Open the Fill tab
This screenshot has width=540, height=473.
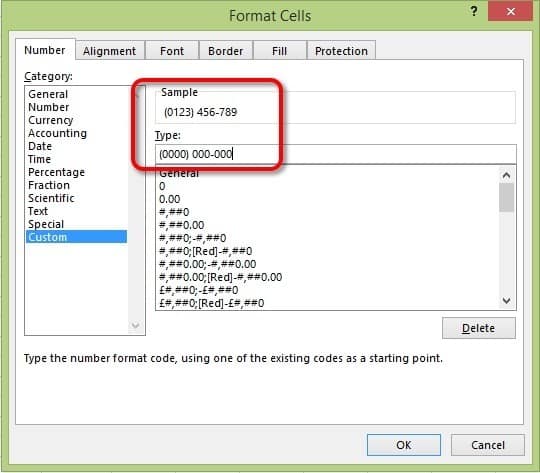[x=279, y=51]
